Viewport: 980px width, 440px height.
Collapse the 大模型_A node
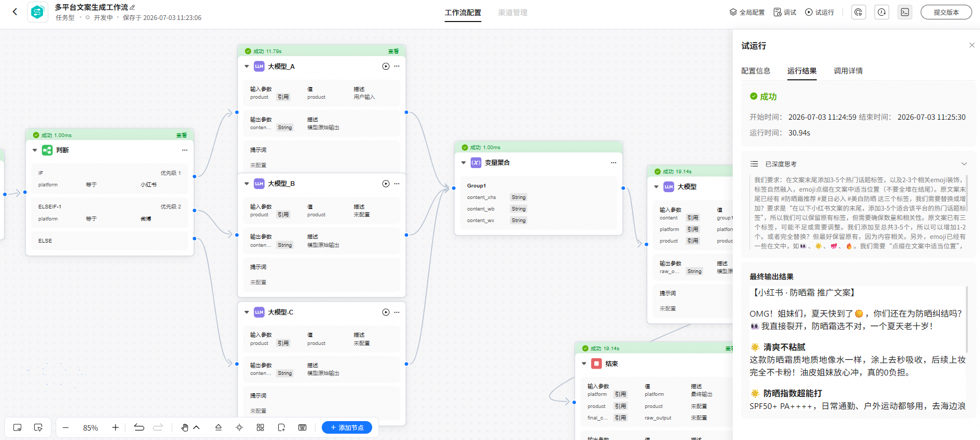[x=247, y=66]
